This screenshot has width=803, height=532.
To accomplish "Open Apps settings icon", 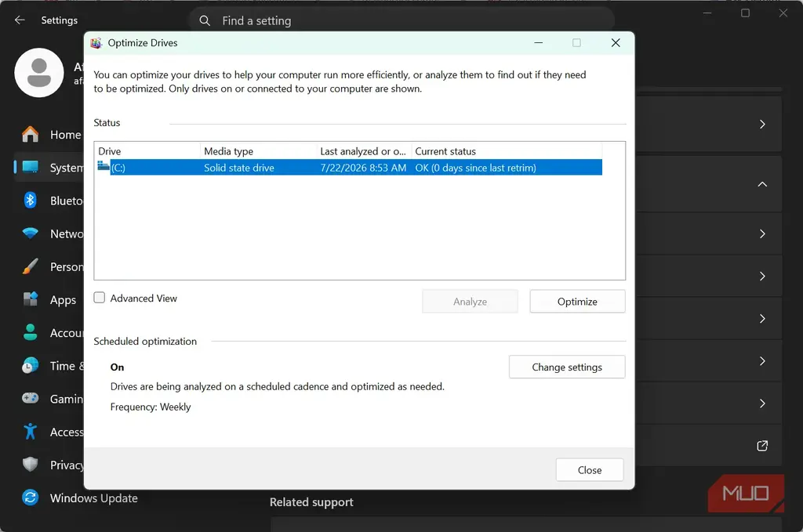I will 31,299.
